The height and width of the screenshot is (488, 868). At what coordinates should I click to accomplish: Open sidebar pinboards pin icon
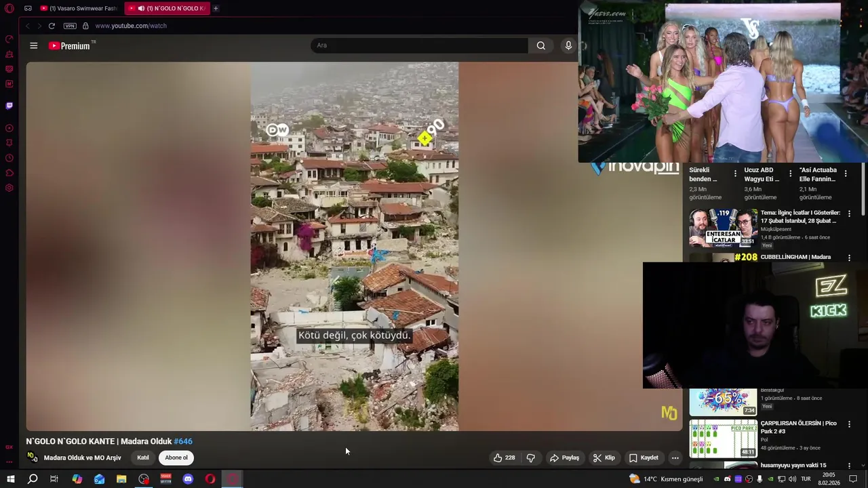point(9,143)
